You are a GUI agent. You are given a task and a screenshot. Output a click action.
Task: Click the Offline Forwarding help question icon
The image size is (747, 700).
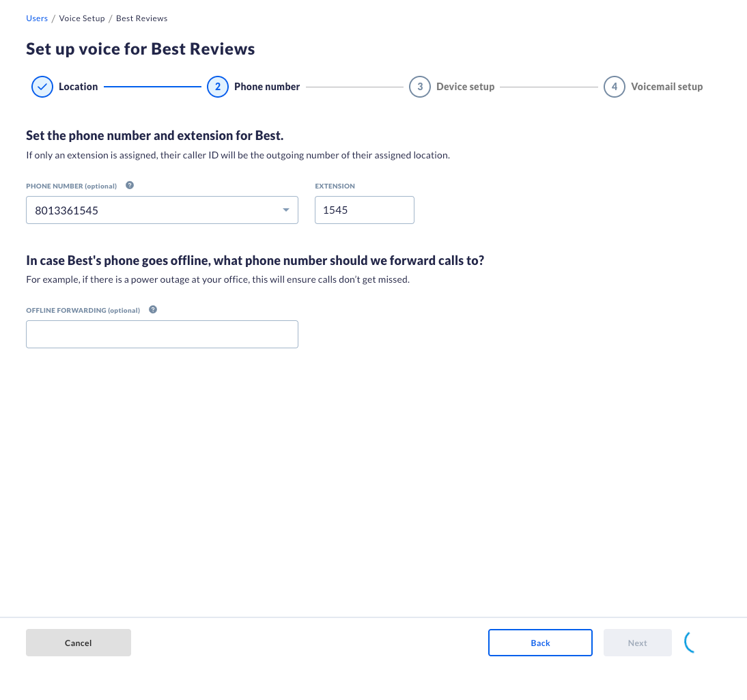click(x=152, y=309)
